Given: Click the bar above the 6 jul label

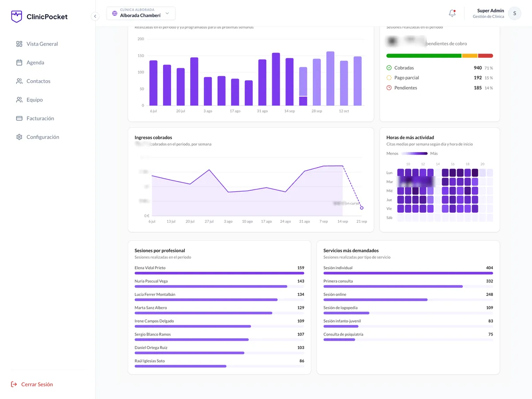Looking at the screenshot, I should 153,83.
